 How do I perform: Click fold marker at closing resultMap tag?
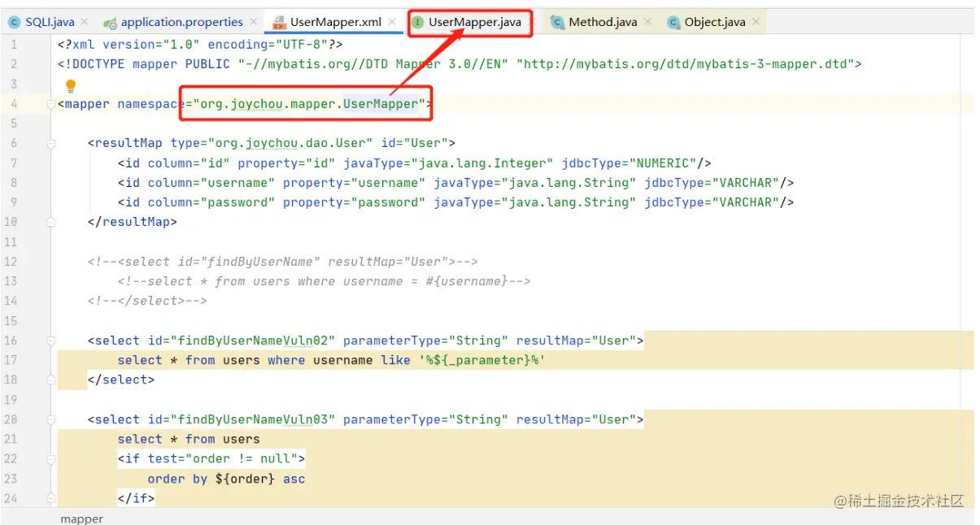[51, 222]
